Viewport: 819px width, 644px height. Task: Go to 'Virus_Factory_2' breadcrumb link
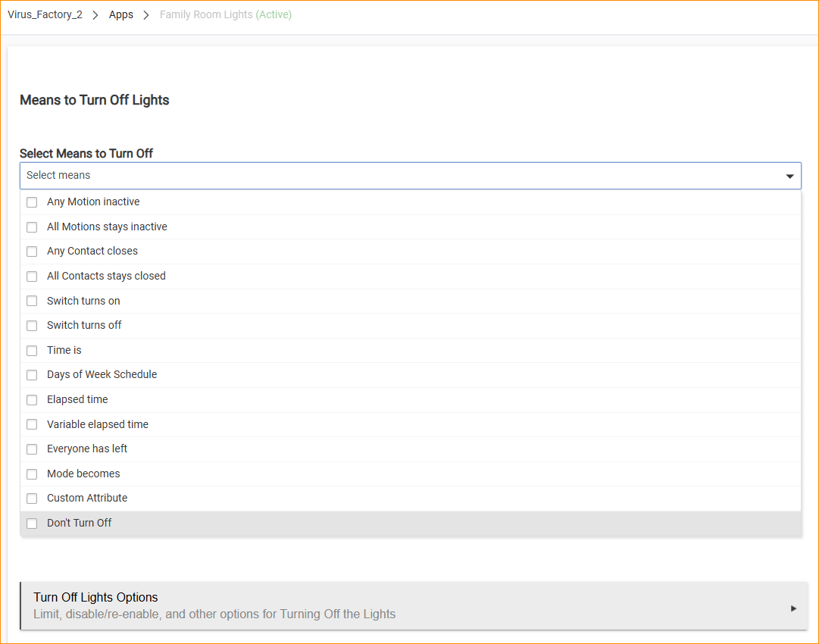click(x=45, y=14)
